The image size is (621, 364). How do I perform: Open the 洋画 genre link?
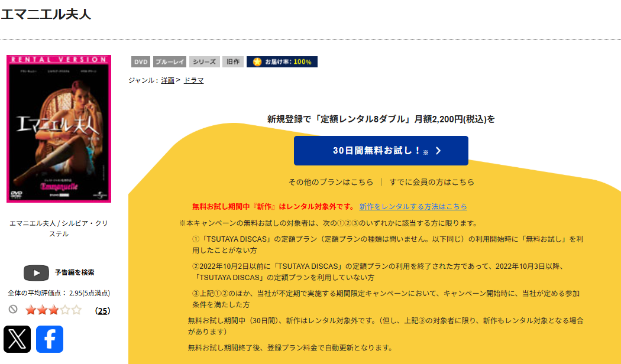click(167, 80)
